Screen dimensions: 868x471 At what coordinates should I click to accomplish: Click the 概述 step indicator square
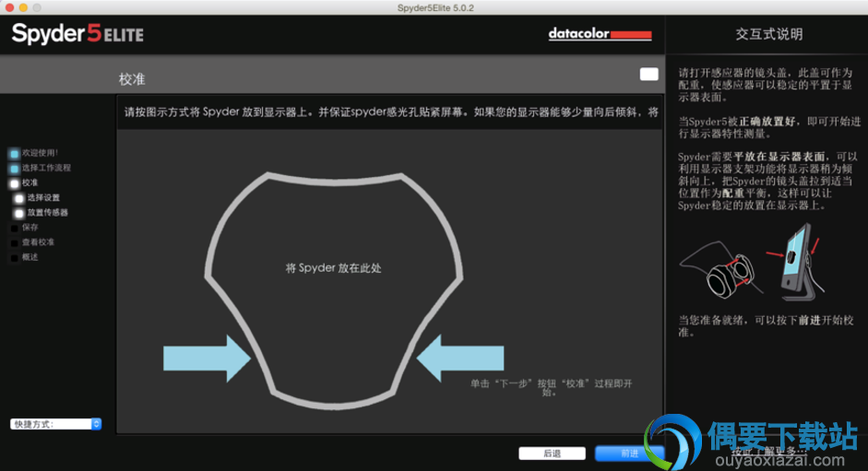(15, 258)
